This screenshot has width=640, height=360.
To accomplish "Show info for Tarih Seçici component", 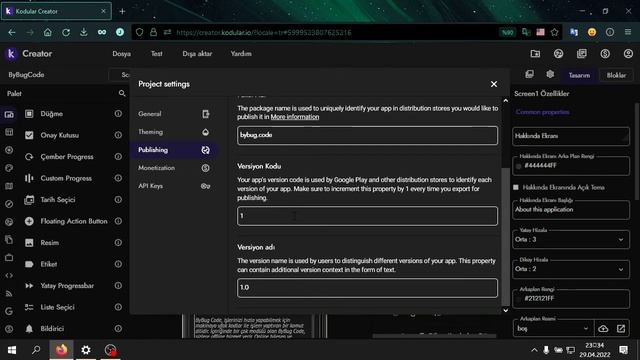I will [x=118, y=200].
